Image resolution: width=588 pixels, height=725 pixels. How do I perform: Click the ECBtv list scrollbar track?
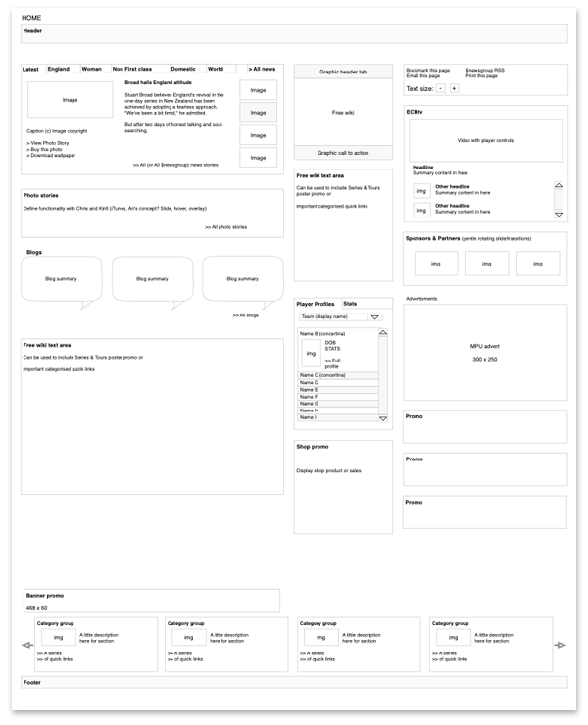[x=559, y=200]
